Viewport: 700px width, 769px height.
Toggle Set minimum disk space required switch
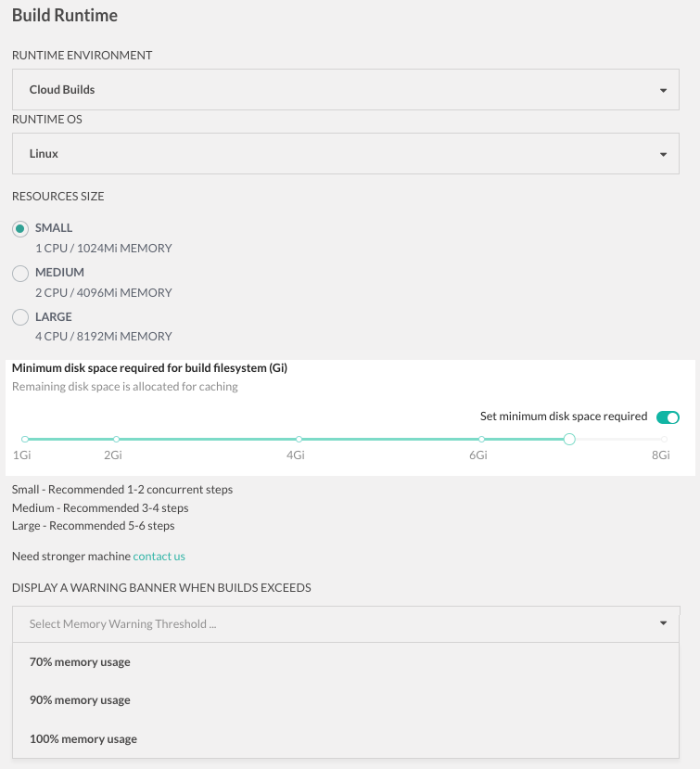coord(668,417)
